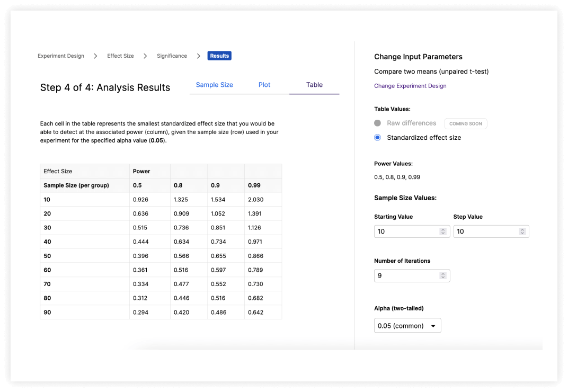Viewport: 568px width, 392px height.
Task: Click the highlighted Results breadcrumb badge
Action: coord(219,56)
